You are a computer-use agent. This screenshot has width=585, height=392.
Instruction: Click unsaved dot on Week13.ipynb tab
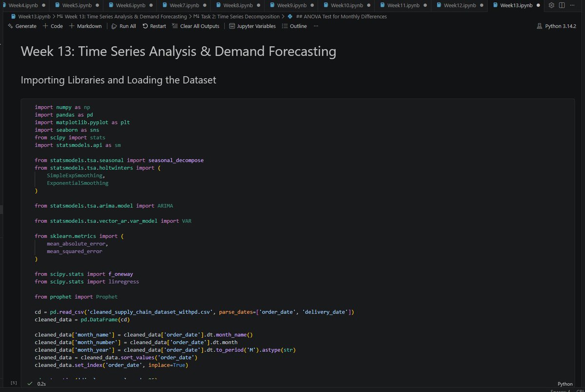(538, 5)
